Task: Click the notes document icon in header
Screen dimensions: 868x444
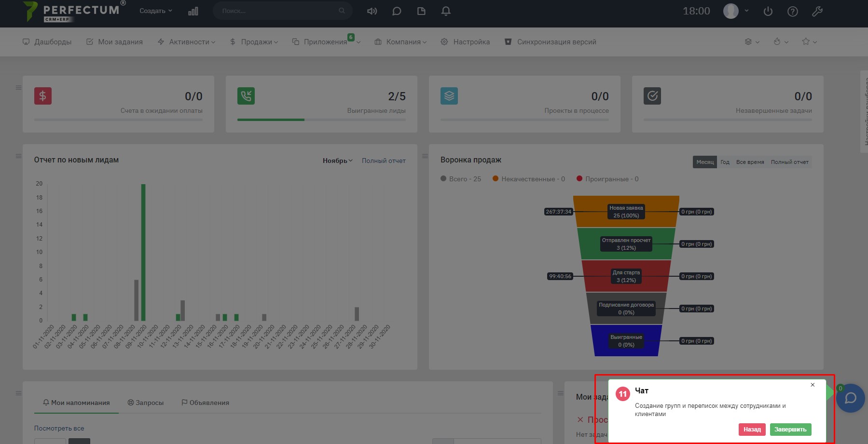Action: pos(421,11)
